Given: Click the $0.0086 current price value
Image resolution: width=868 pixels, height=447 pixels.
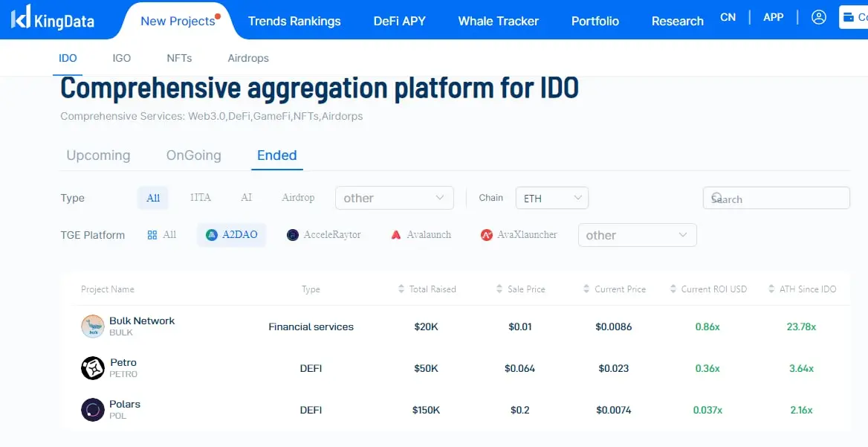Looking at the screenshot, I should coord(613,327).
